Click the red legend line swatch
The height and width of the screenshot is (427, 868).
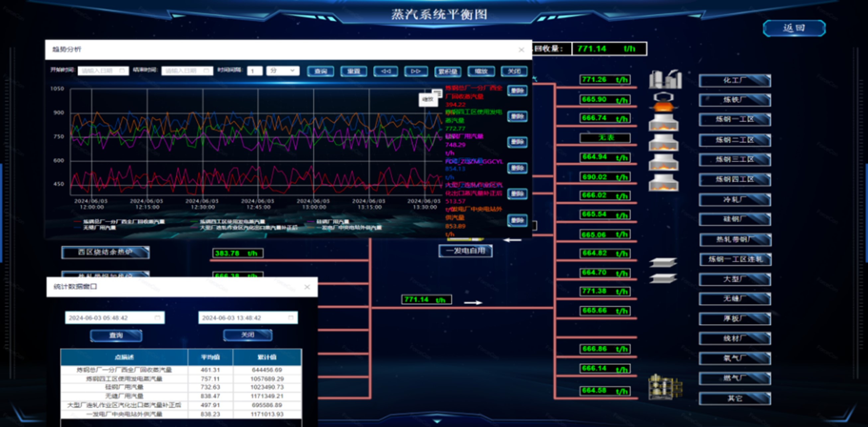point(77,221)
